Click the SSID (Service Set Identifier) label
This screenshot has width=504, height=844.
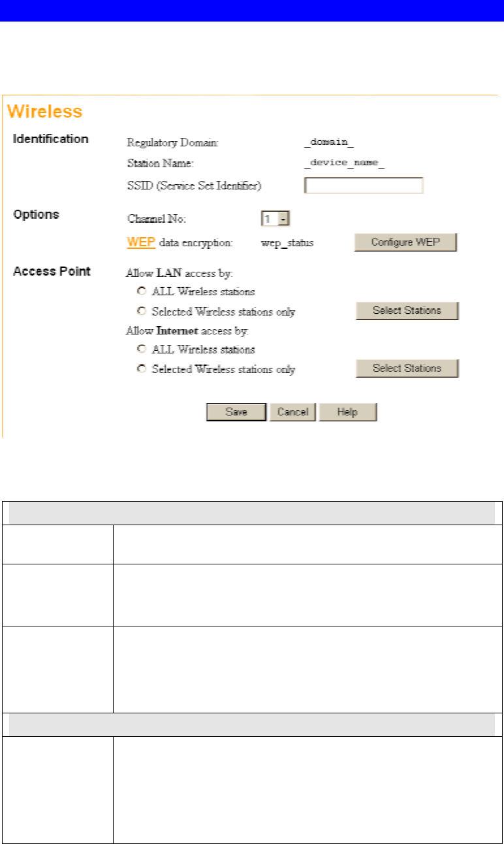(194, 186)
